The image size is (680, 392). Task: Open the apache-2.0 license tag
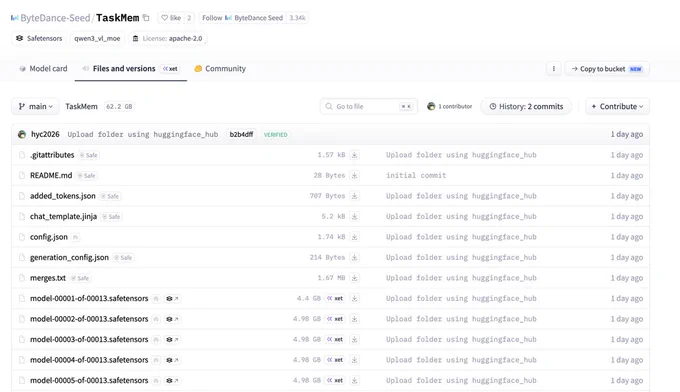coord(167,38)
